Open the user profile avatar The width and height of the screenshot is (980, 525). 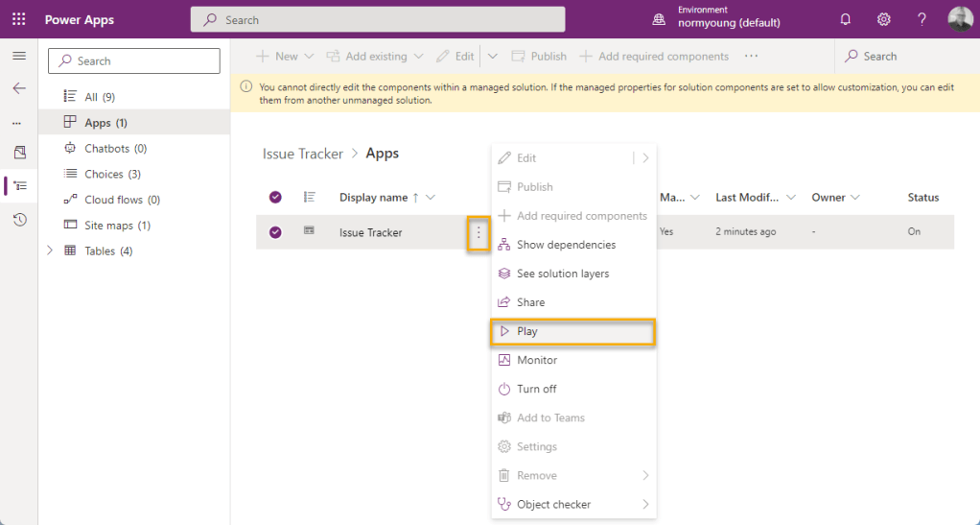pos(960,19)
